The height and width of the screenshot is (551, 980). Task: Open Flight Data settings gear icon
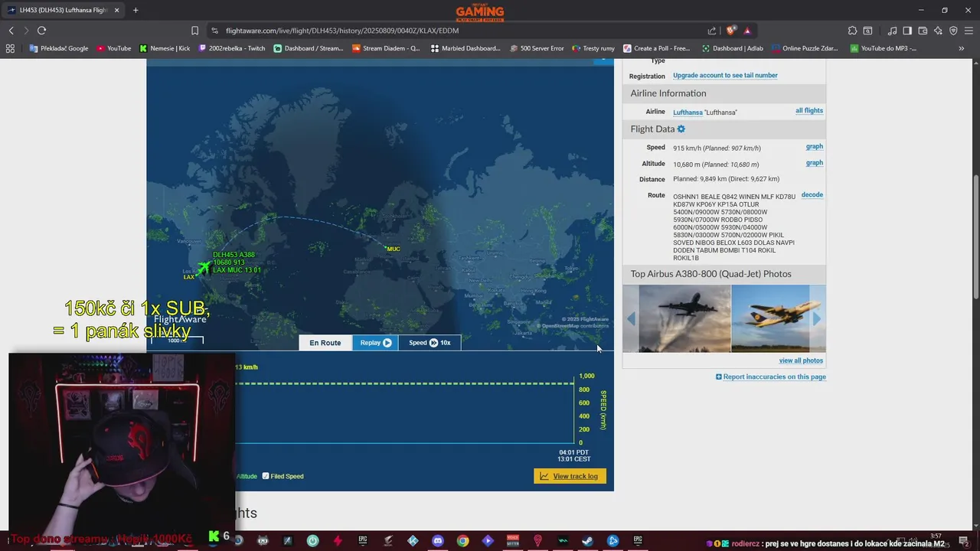click(681, 129)
